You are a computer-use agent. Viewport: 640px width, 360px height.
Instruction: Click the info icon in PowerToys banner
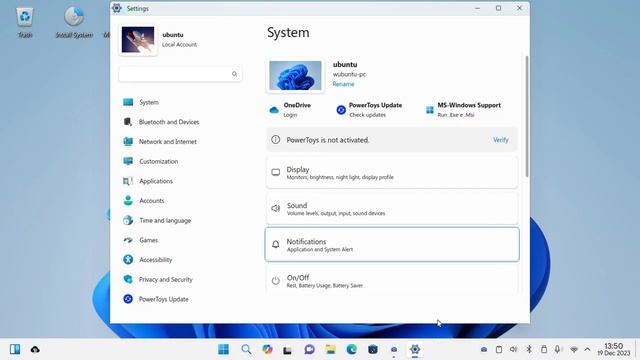tap(276, 140)
